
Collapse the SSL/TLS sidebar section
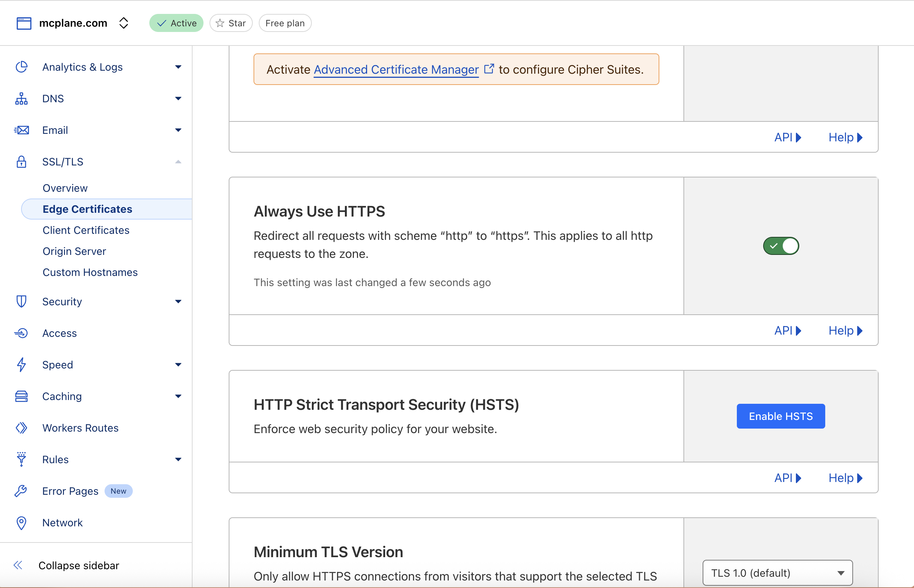point(178,162)
